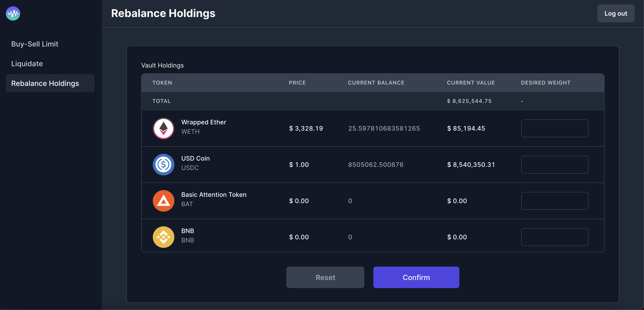Click the app logo in the sidebar
This screenshot has width=644, height=310.
pos(13,13)
